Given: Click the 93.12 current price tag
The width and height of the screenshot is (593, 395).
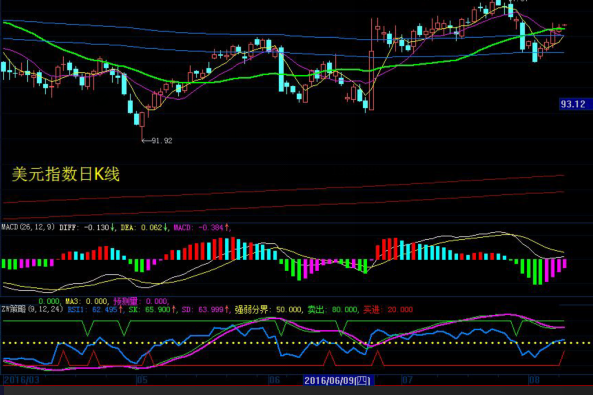Looking at the screenshot, I should pos(573,104).
